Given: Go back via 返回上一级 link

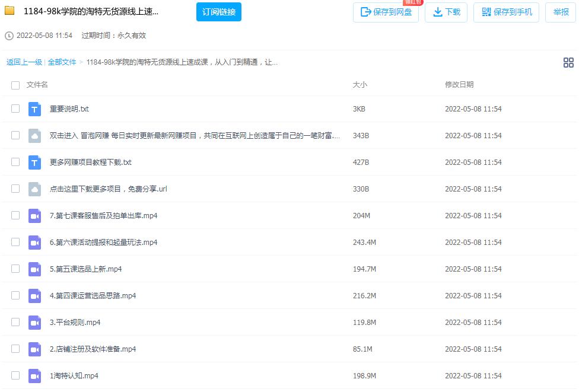Looking at the screenshot, I should (x=24, y=62).
